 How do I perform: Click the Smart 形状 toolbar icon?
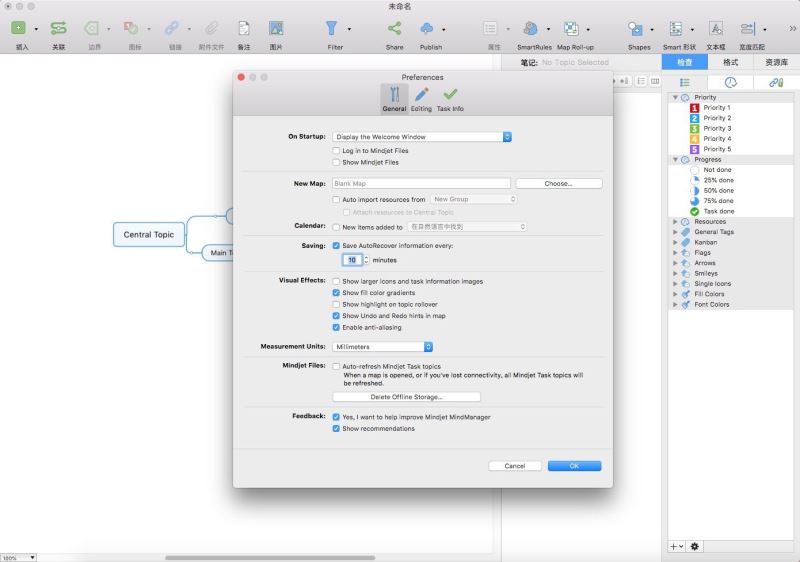tap(676, 29)
